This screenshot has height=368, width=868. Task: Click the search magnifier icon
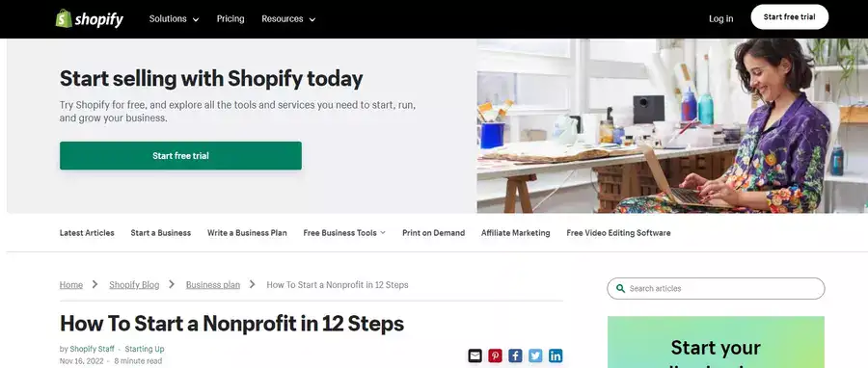[620, 288]
